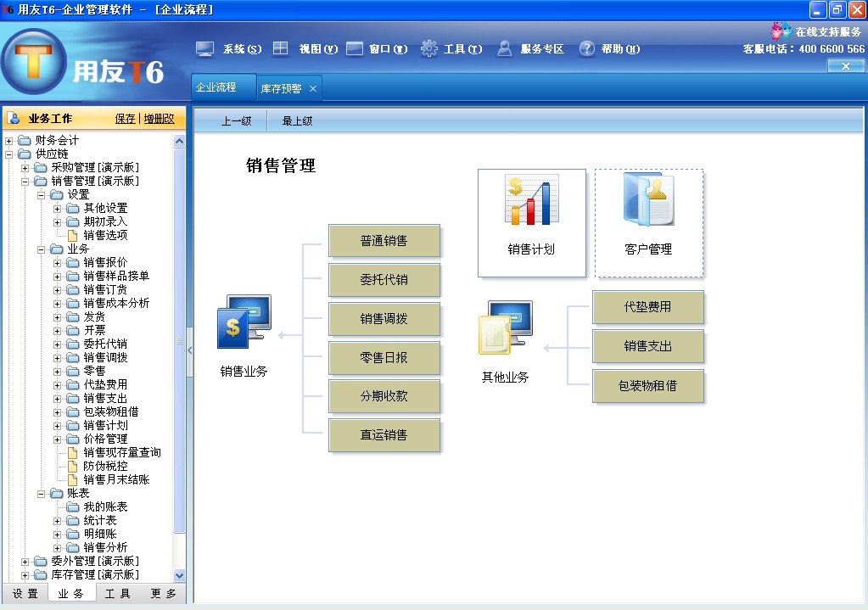Expand the 其他设置 tree node
Screen dimensions: 868x610
coord(57,209)
